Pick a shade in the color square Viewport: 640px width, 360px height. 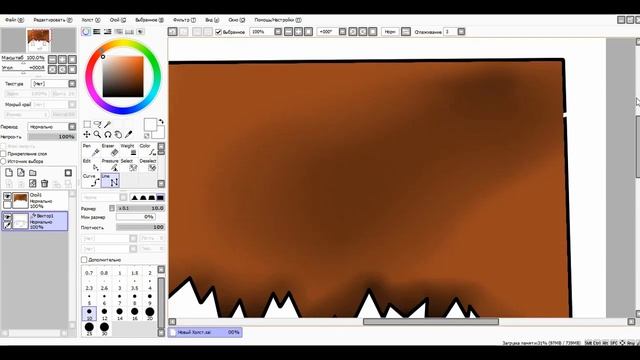[x=123, y=77]
